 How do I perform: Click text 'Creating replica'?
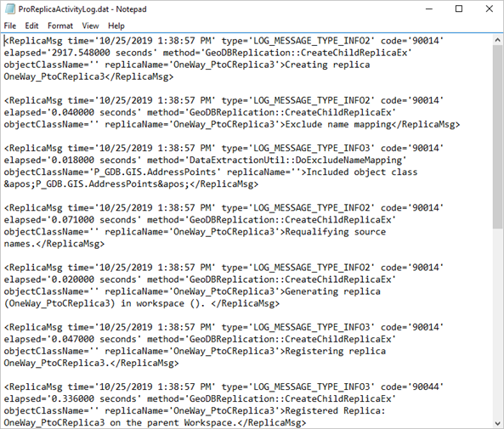pyautogui.click(x=327, y=65)
